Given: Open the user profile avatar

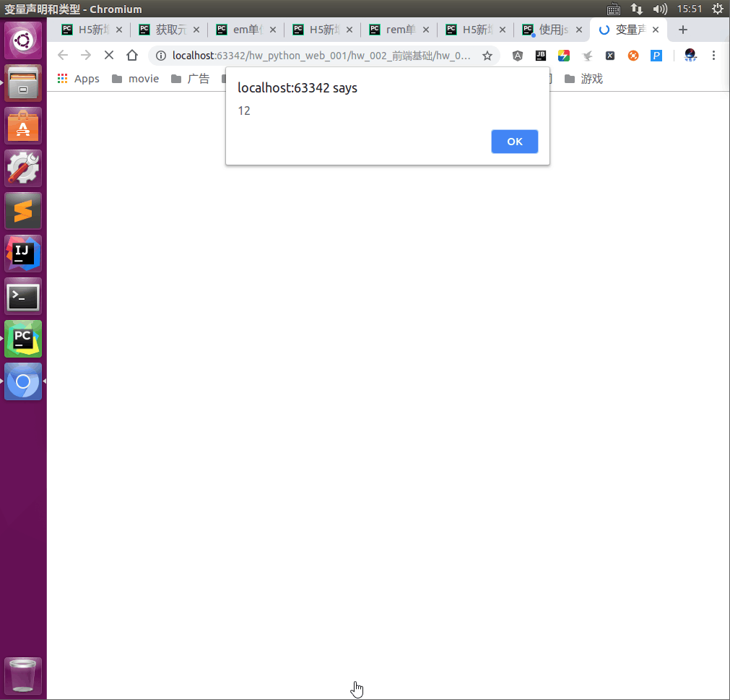Looking at the screenshot, I should 690,56.
